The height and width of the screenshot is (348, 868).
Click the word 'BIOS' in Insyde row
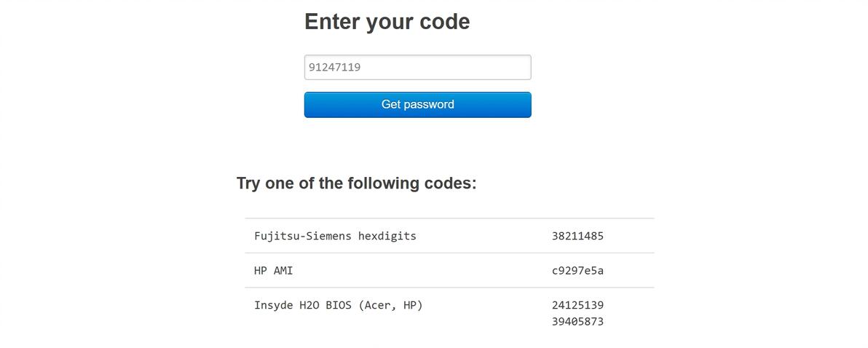pos(338,305)
